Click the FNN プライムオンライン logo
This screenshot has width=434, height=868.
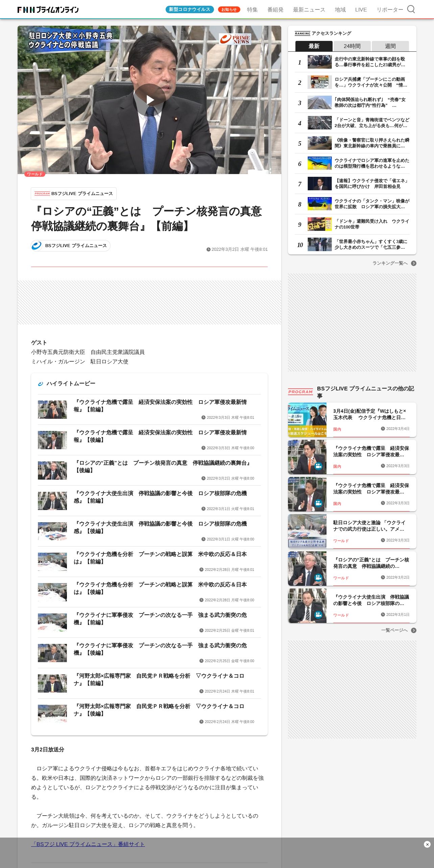pyautogui.click(x=48, y=9)
